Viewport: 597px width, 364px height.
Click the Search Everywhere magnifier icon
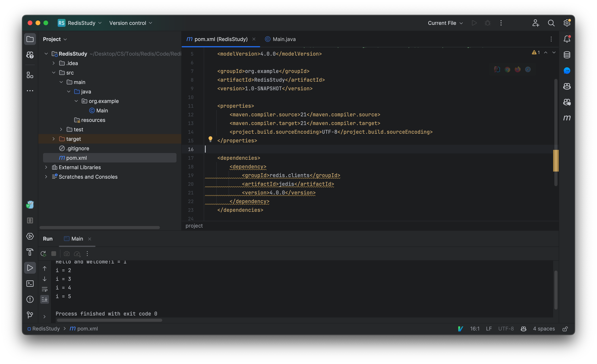coord(551,23)
